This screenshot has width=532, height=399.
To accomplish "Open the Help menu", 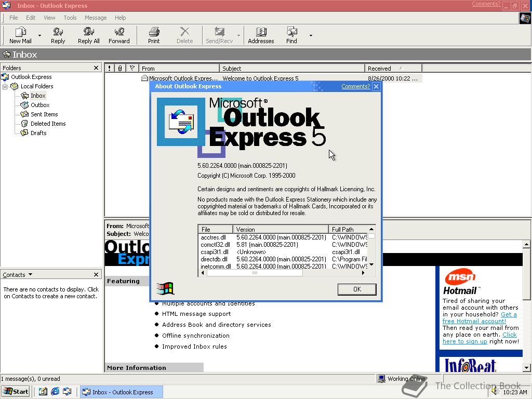I will pos(120,18).
